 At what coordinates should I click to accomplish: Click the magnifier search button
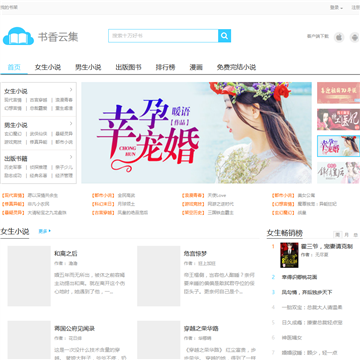[224, 36]
